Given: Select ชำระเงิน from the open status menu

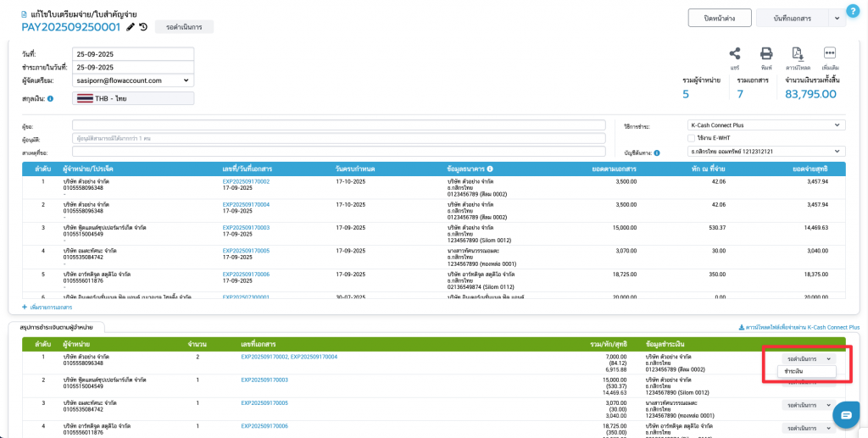Looking at the screenshot, I should (794, 371).
